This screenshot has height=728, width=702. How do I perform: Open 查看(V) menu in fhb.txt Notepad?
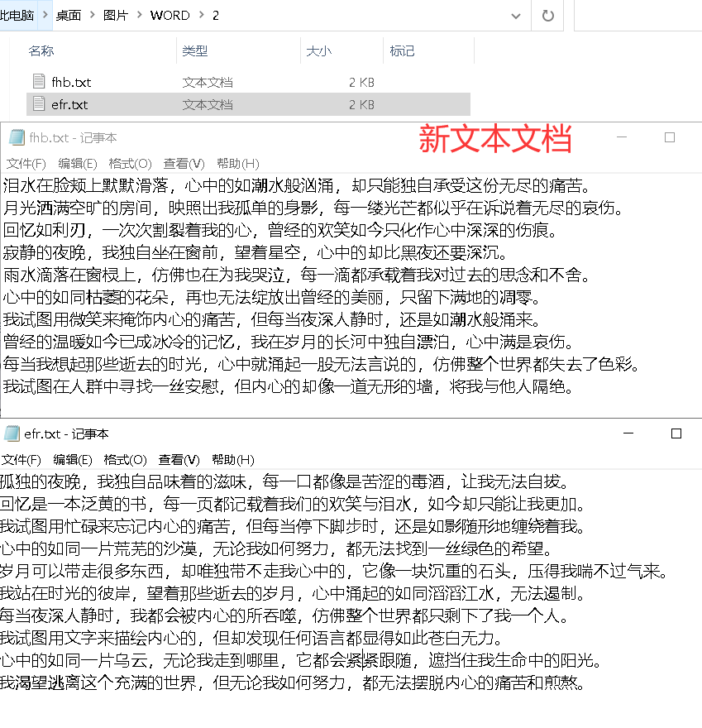[184, 164]
